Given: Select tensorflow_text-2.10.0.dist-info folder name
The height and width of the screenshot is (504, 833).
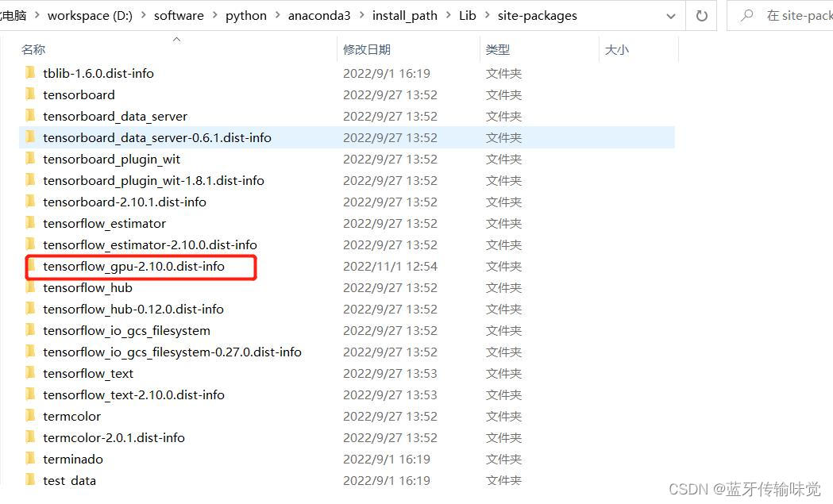Looking at the screenshot, I should tap(134, 395).
